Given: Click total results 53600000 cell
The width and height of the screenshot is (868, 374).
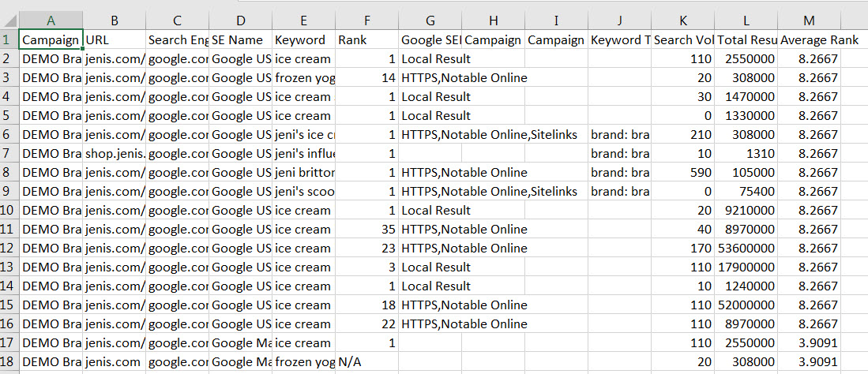Looking at the screenshot, I should pos(746,248).
